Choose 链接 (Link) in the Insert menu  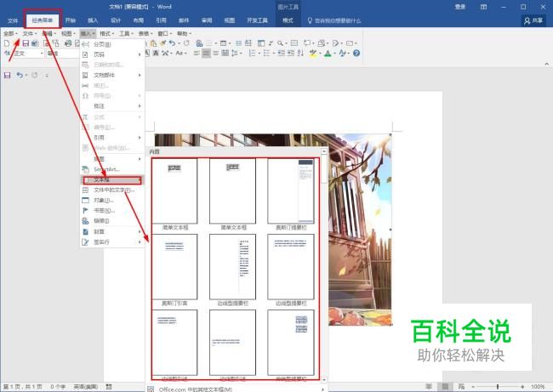point(112,221)
